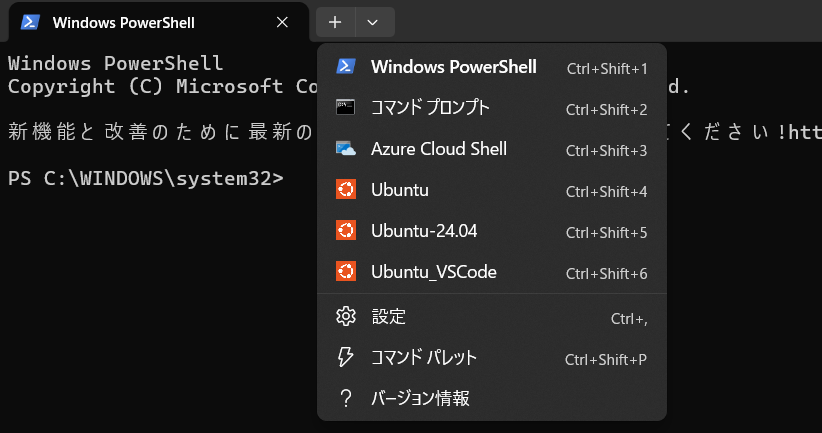822x433 pixels.
Task: Click the lightning bolt command palette icon
Action: 346,358
